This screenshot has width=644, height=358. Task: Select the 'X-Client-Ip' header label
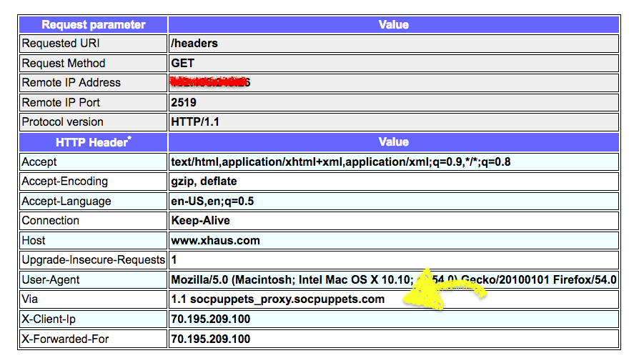pyautogui.click(x=93, y=319)
